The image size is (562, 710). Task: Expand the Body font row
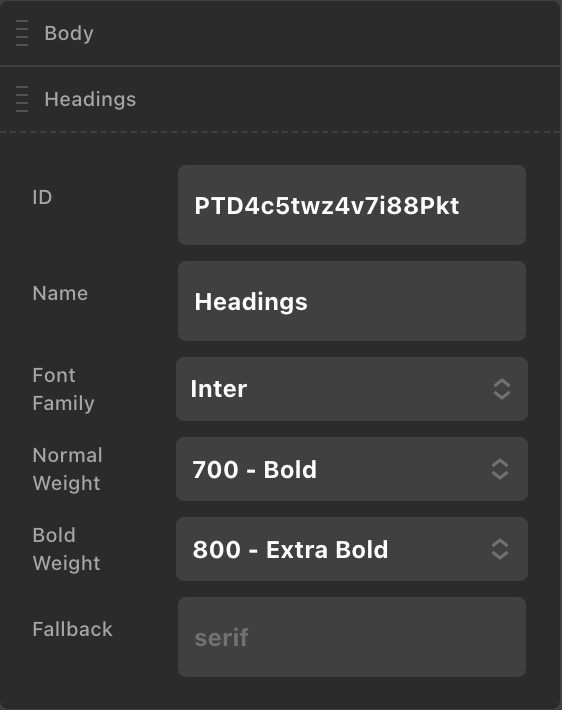pos(281,33)
